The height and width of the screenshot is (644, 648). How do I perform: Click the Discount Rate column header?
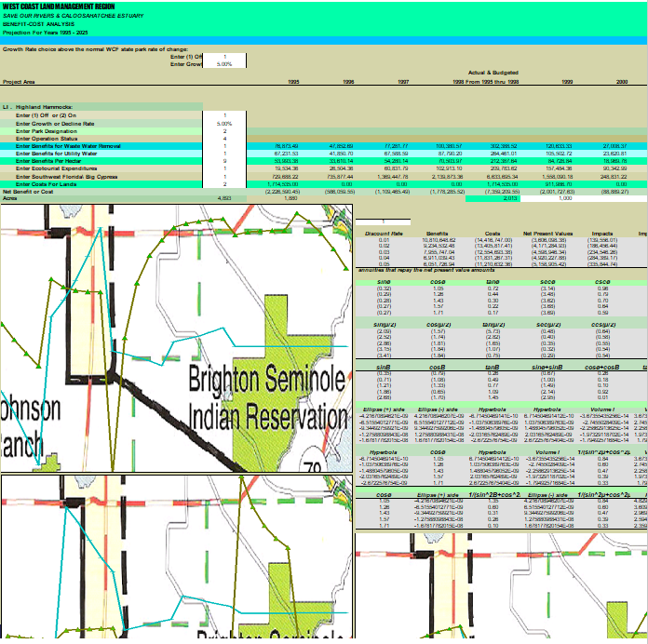click(x=379, y=234)
